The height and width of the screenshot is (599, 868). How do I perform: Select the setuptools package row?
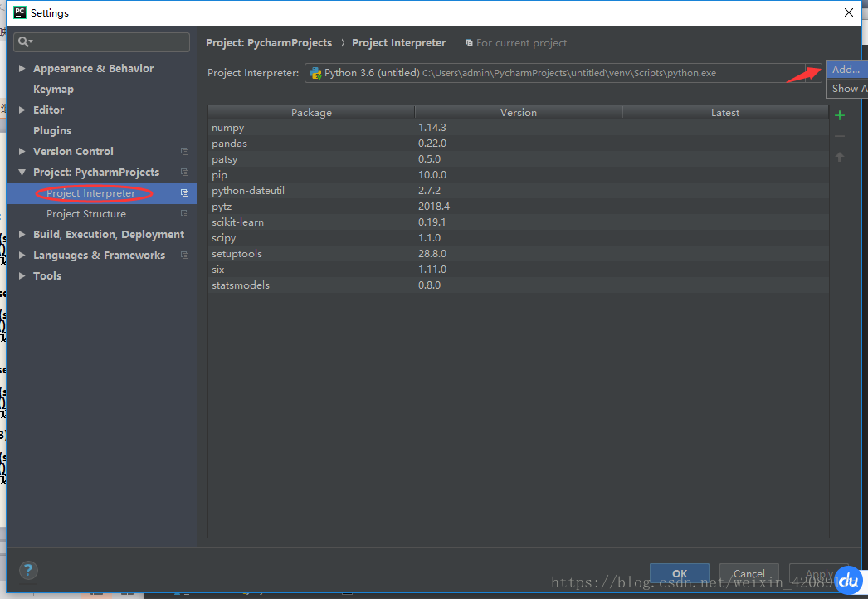[518, 254]
